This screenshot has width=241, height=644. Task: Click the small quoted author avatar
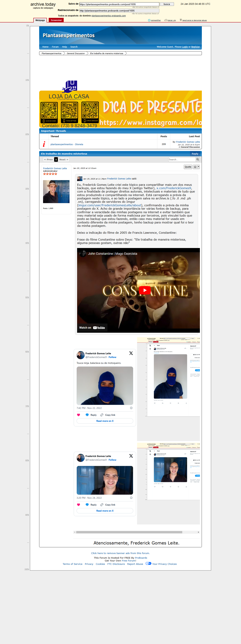(80, 179)
